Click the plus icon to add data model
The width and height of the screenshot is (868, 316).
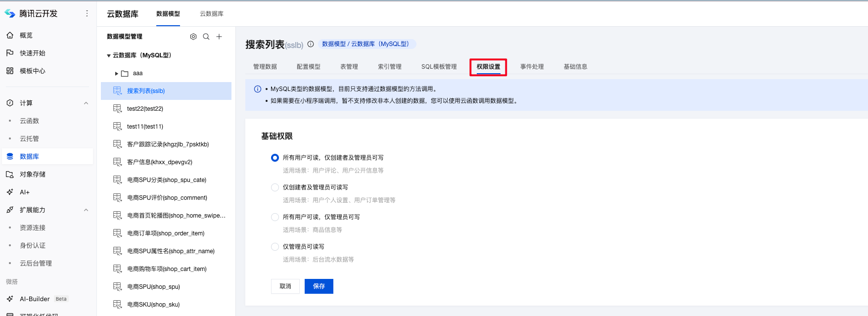219,37
